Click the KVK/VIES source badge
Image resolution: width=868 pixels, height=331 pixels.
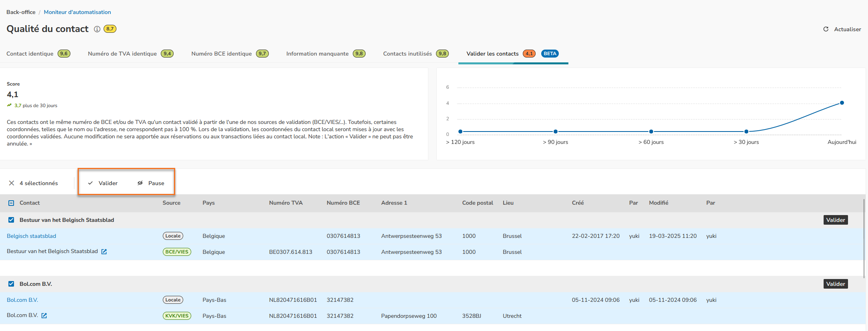pos(177,316)
